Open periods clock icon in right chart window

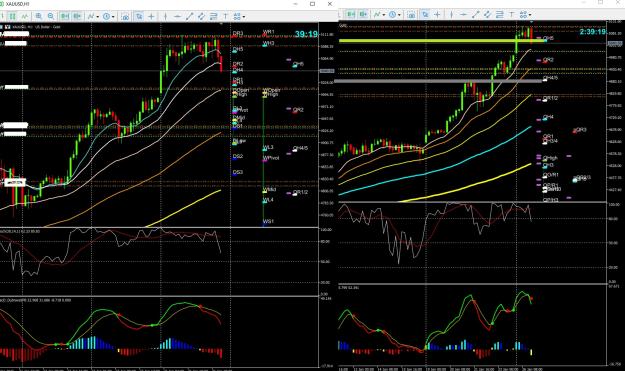(393, 15)
